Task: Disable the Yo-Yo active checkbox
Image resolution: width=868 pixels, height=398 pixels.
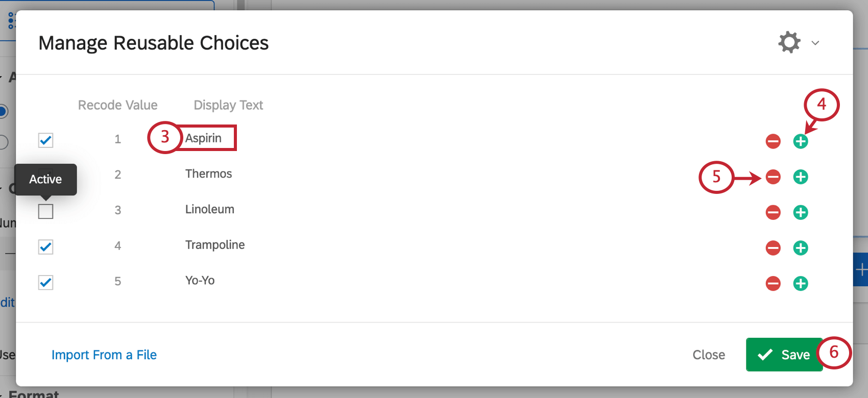Action: [x=45, y=282]
